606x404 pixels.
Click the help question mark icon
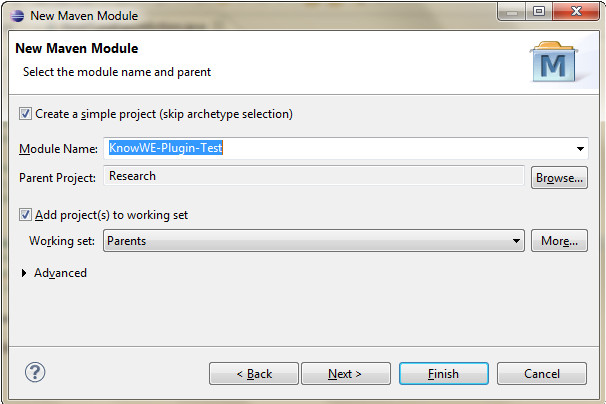[35, 372]
